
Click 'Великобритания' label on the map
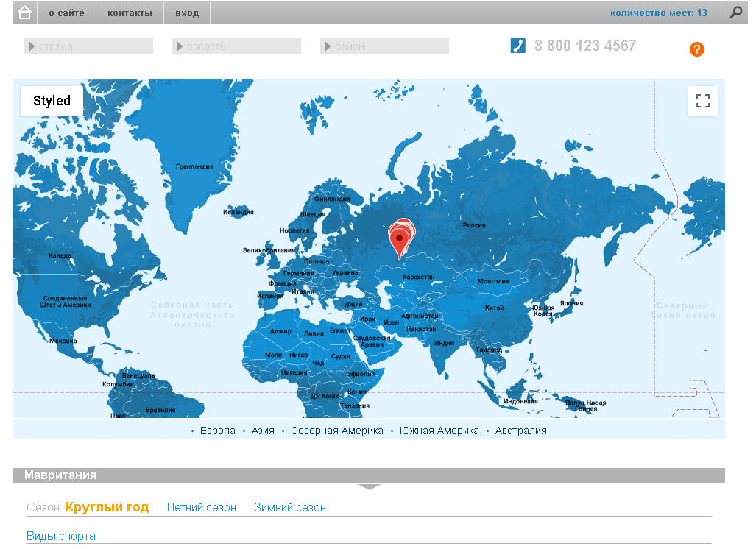pyautogui.click(x=269, y=250)
